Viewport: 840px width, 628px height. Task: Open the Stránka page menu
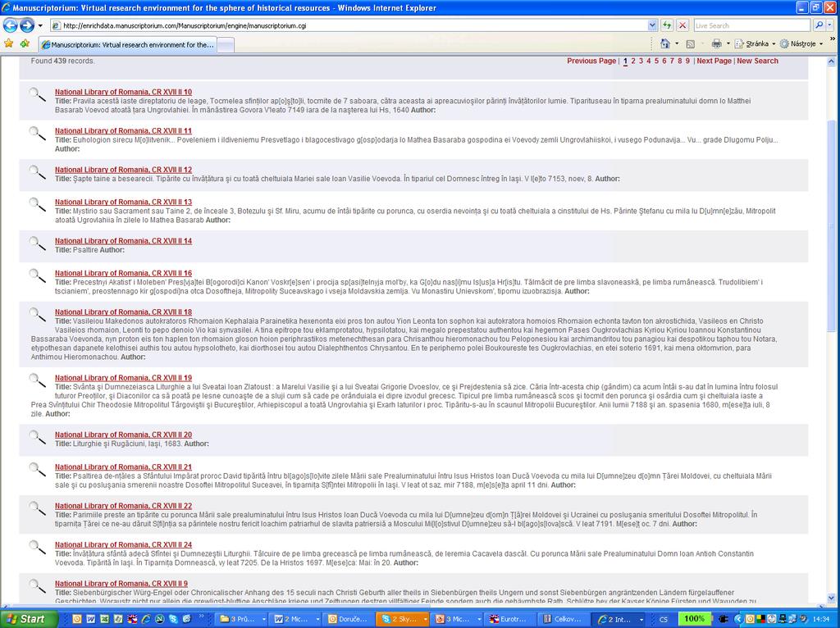pos(755,44)
